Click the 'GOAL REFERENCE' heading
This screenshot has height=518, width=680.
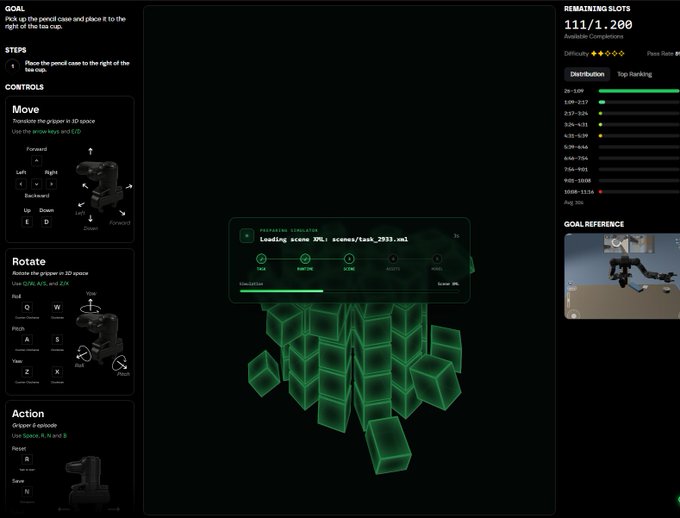tap(594, 224)
